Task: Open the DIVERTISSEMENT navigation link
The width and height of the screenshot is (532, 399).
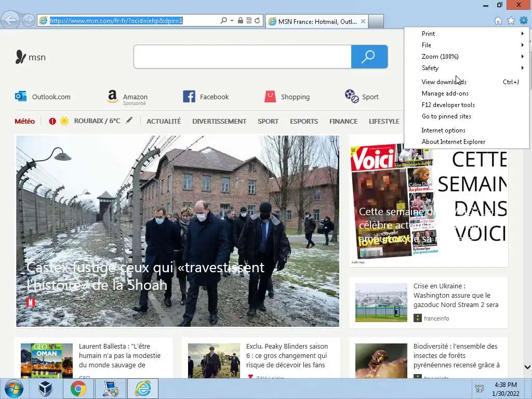Action: (219, 121)
